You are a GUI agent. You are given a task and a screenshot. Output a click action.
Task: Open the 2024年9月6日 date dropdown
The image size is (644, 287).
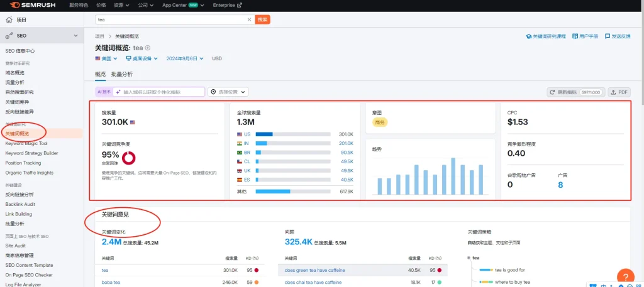185,58
